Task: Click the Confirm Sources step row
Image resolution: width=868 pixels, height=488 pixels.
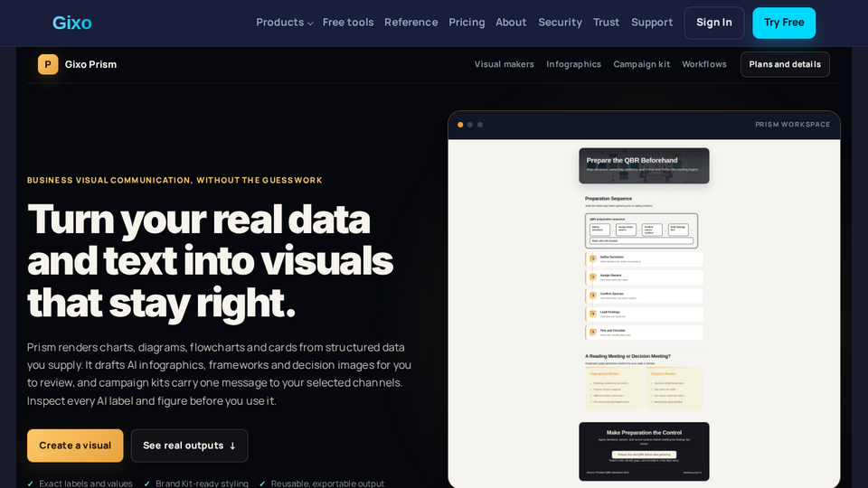Action: pyautogui.click(x=644, y=296)
